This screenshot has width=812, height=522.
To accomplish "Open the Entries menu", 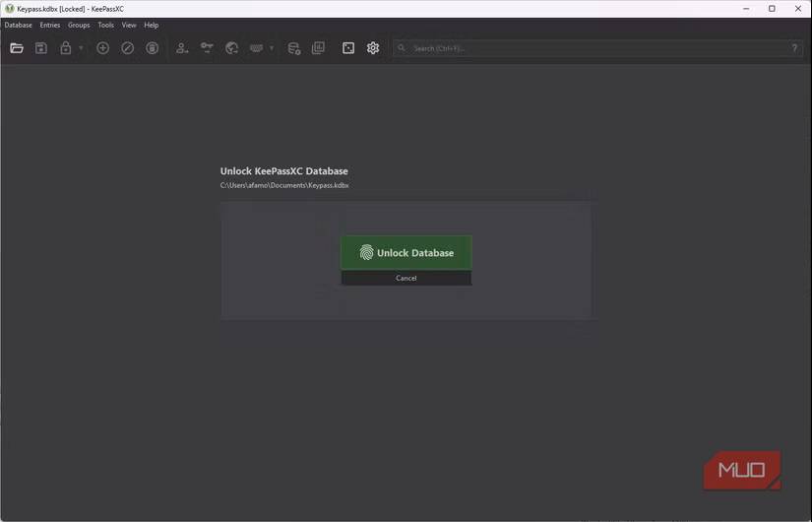I will tap(50, 25).
